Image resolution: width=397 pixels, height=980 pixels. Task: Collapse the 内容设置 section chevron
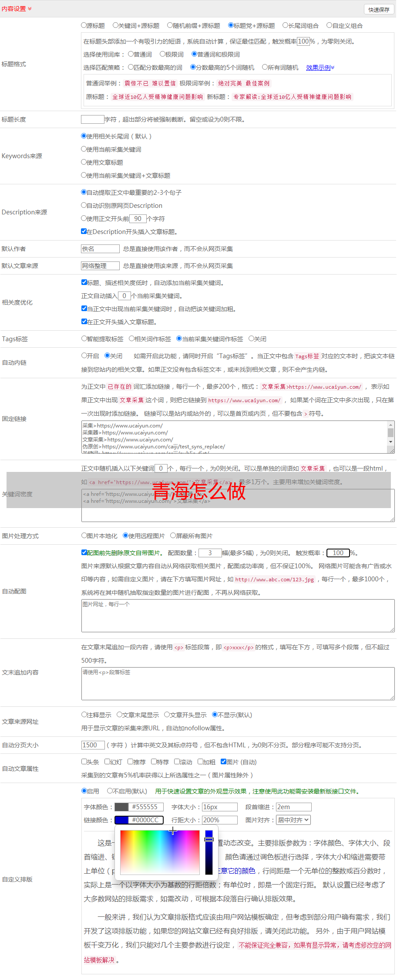click(x=30, y=9)
